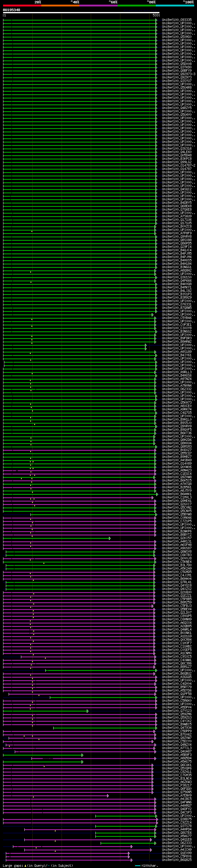Click the white query sequence bar

(x=81, y=12)
